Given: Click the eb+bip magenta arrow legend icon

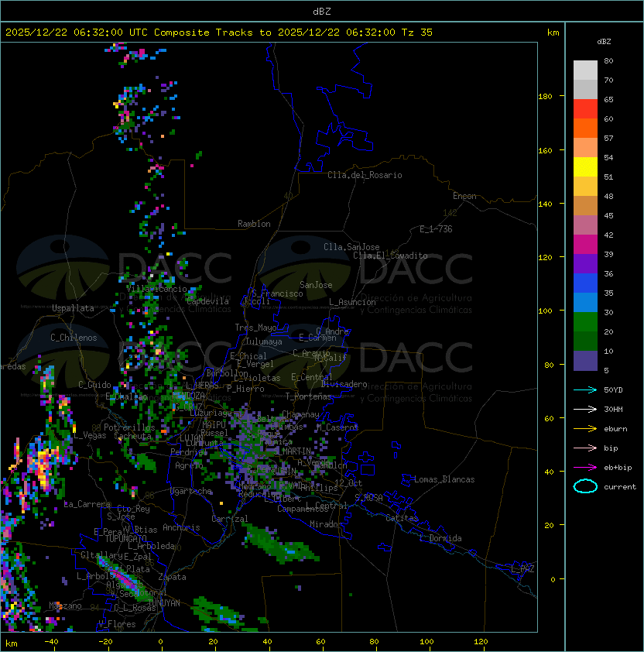Looking at the screenshot, I should [585, 468].
